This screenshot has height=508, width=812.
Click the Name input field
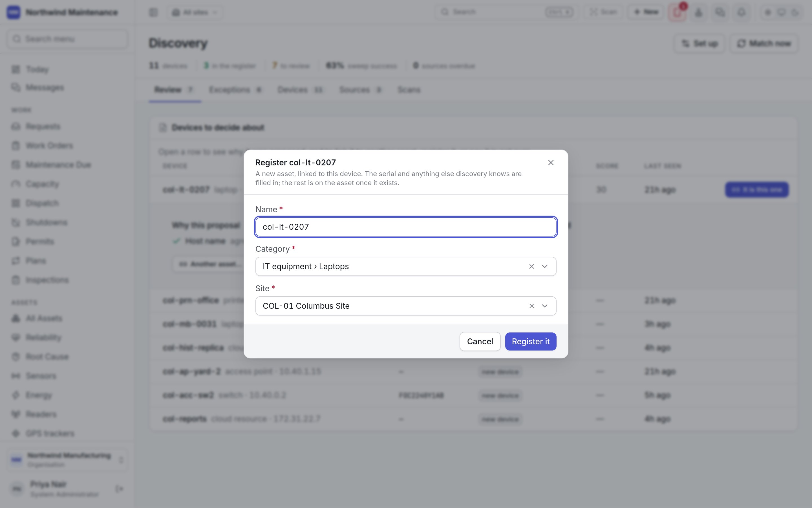click(x=406, y=227)
